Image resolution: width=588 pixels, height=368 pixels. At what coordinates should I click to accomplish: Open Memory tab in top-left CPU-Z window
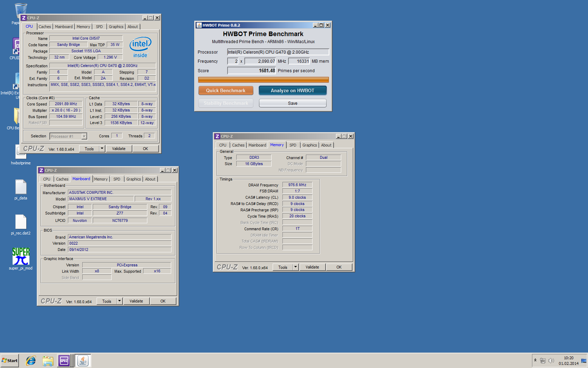pos(83,27)
